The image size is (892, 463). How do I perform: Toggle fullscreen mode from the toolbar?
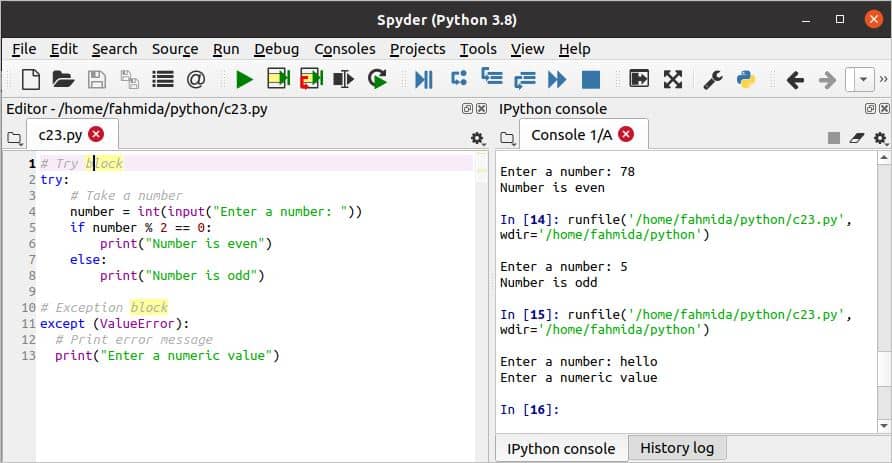(x=673, y=79)
